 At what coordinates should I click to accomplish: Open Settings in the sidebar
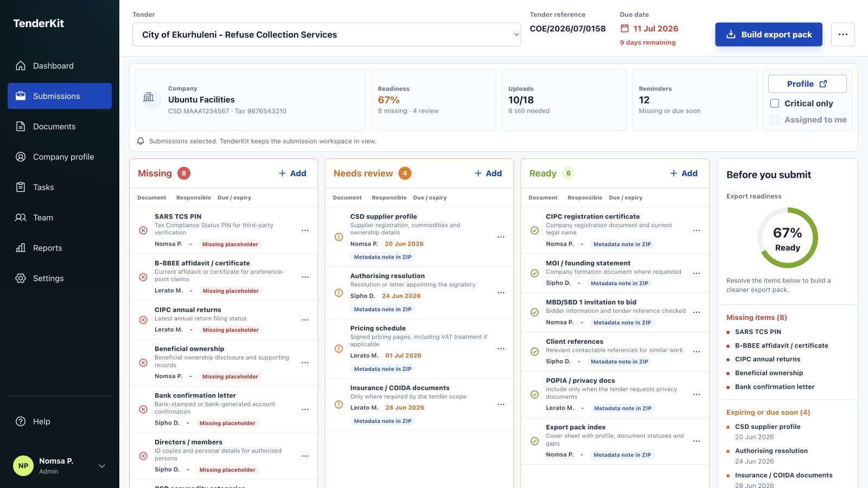60,278
